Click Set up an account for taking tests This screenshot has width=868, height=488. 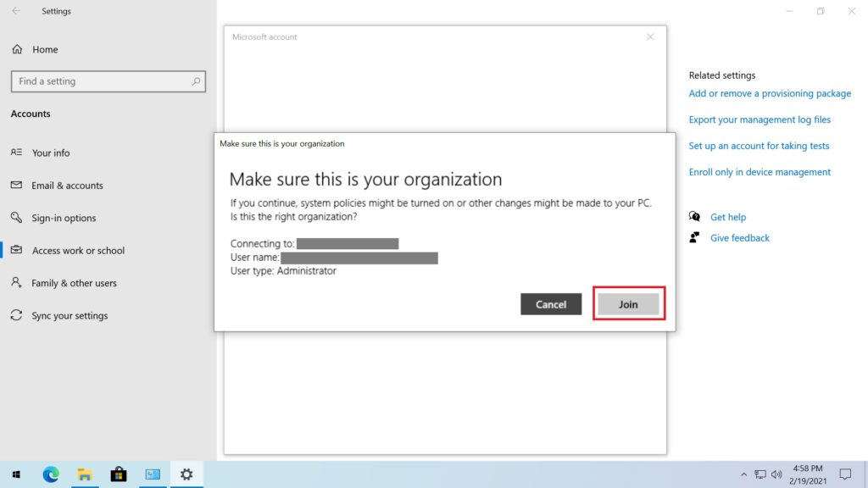point(759,146)
